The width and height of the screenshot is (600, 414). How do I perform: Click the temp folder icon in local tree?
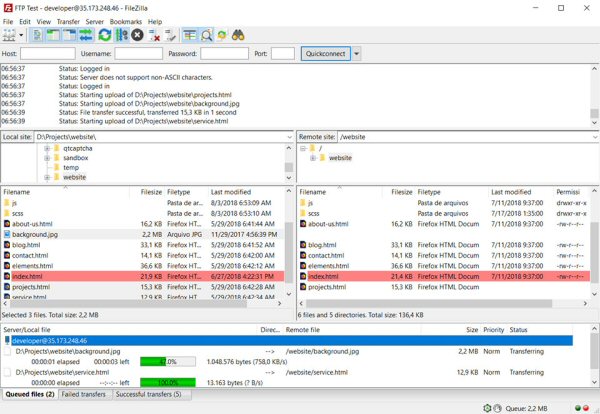pos(57,167)
